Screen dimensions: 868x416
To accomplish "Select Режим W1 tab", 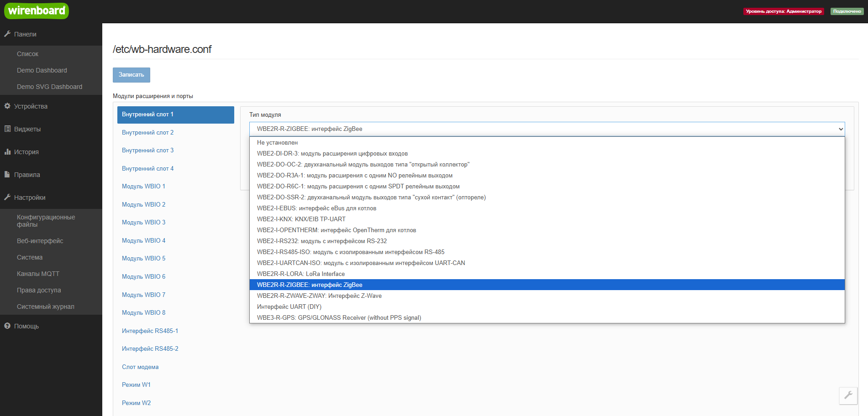I will (x=176, y=385).
